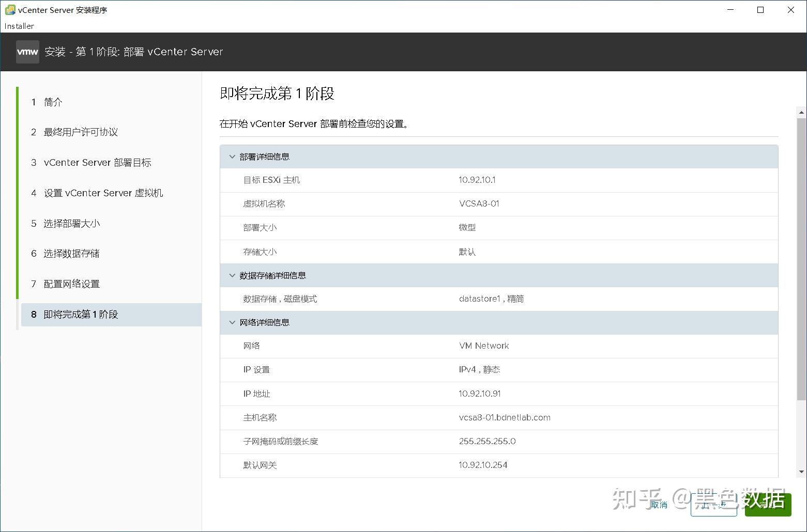The height and width of the screenshot is (532, 807).
Task: Open step 3 vCenter Server 部署目标
Action: click(x=97, y=162)
